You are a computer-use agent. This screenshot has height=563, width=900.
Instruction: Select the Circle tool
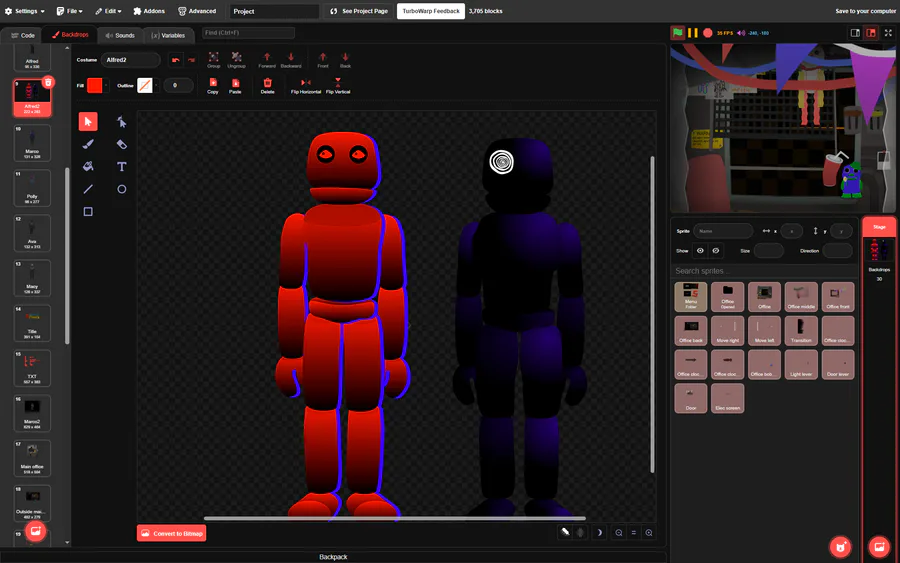122,189
